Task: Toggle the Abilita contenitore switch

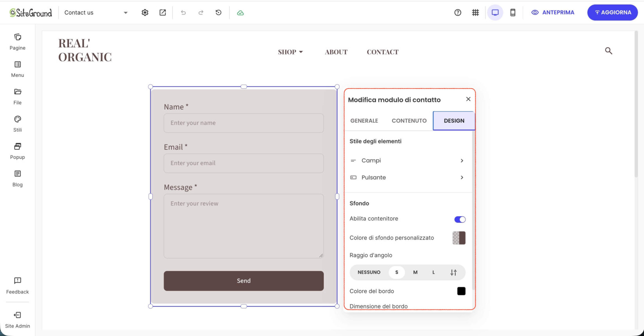Action: (460, 219)
